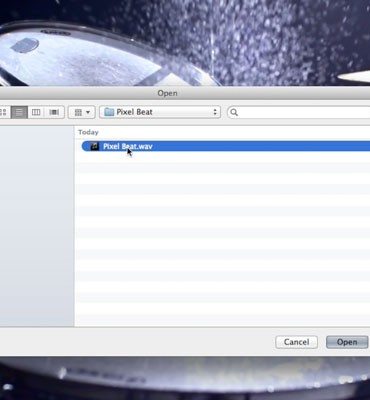Viewport: 370px width, 400px height.
Task: Click the up-down arrows on folder popup
Action: (x=215, y=112)
